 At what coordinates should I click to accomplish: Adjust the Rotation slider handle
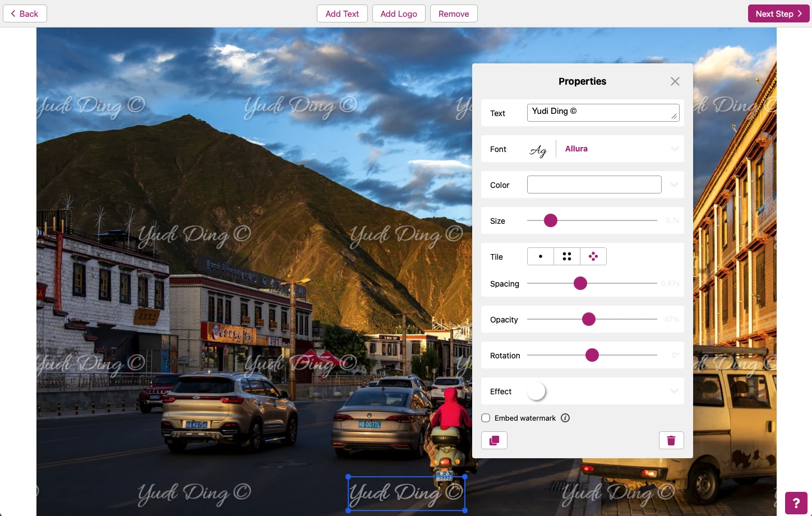[x=592, y=355]
